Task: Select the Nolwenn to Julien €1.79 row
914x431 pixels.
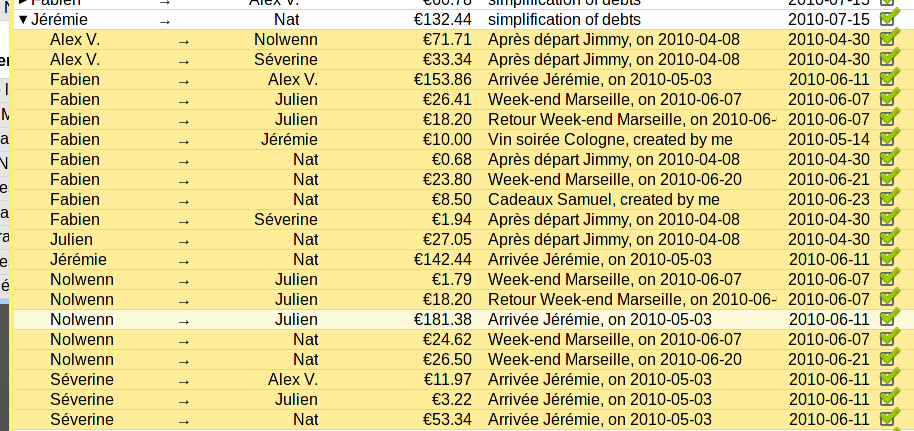Action: [463, 279]
